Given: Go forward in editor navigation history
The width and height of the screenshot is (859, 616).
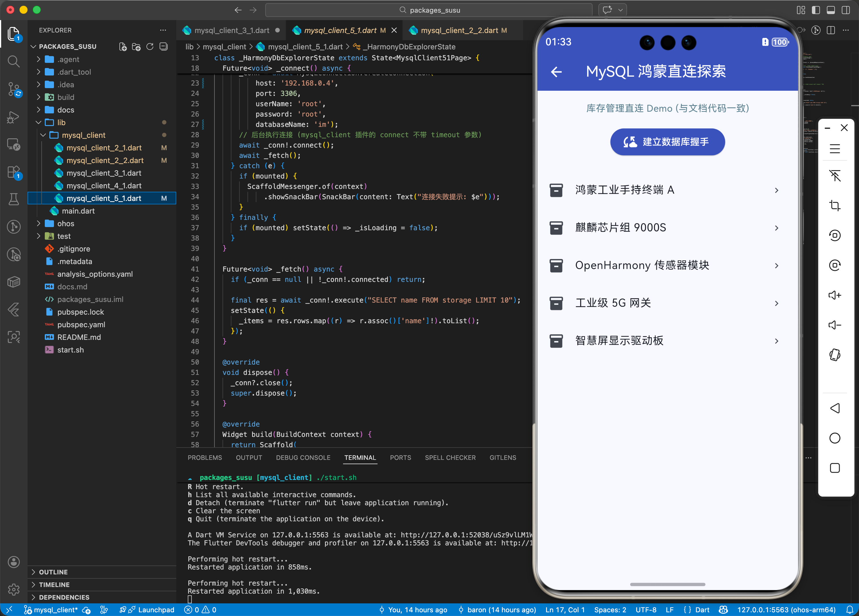Looking at the screenshot, I should click(253, 10).
